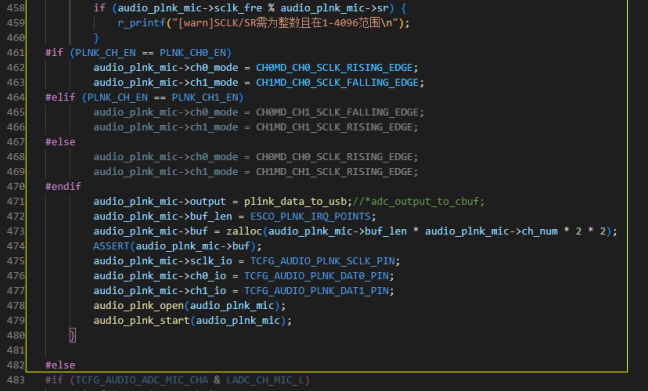
Task: Click the closing brace on line 480
Action: pos(72,336)
